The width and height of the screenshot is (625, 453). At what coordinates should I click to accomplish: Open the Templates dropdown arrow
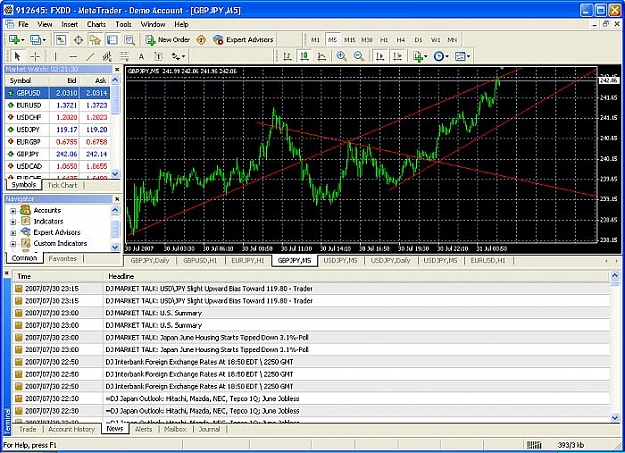pyautogui.click(x=468, y=57)
